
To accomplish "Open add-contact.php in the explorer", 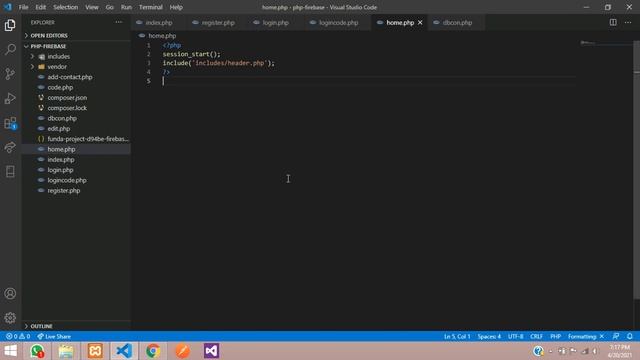I will pyautogui.click(x=70, y=77).
